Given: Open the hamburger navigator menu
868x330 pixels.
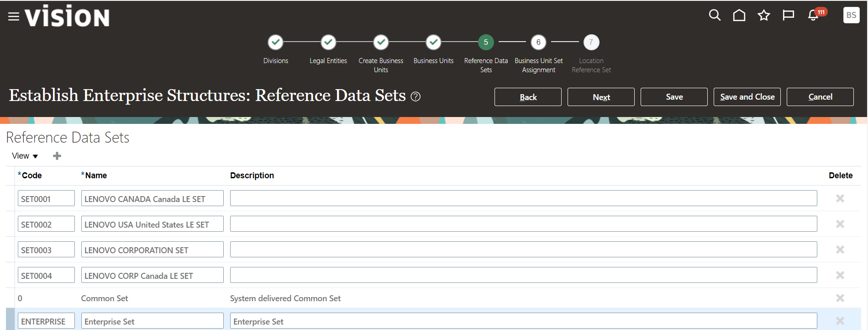Looking at the screenshot, I should [x=14, y=16].
